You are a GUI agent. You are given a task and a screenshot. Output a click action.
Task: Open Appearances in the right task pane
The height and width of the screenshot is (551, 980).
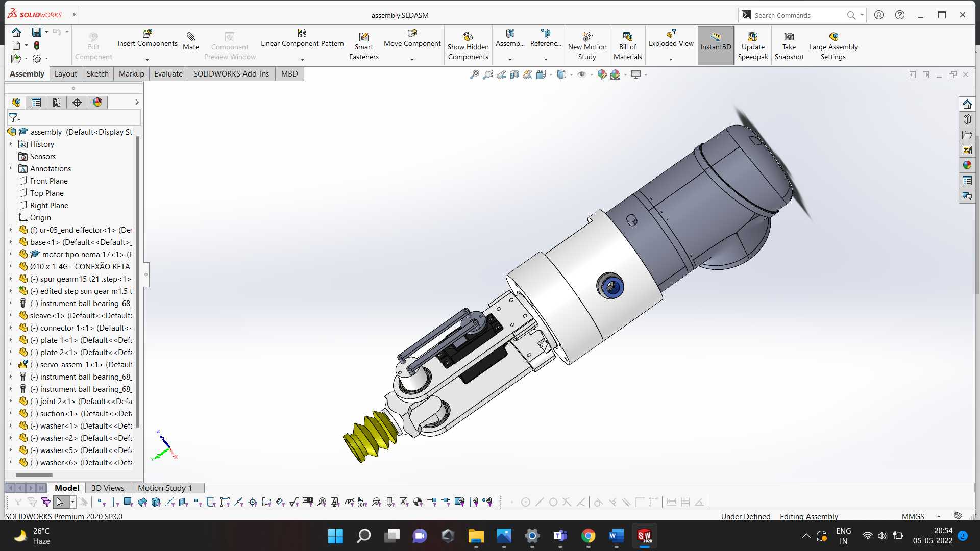click(967, 165)
